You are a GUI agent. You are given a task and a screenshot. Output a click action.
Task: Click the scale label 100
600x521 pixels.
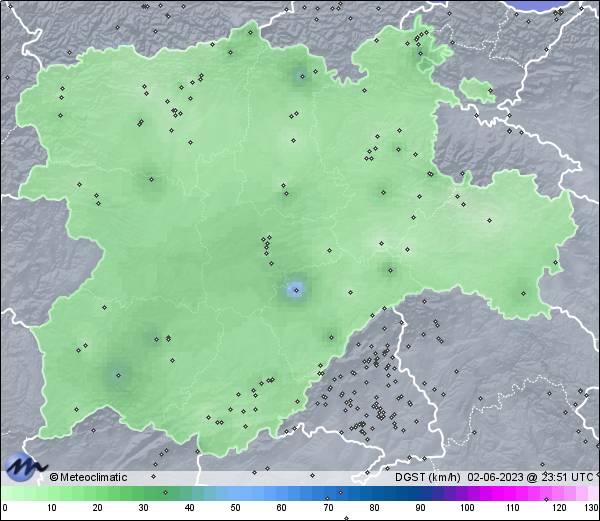(x=467, y=508)
